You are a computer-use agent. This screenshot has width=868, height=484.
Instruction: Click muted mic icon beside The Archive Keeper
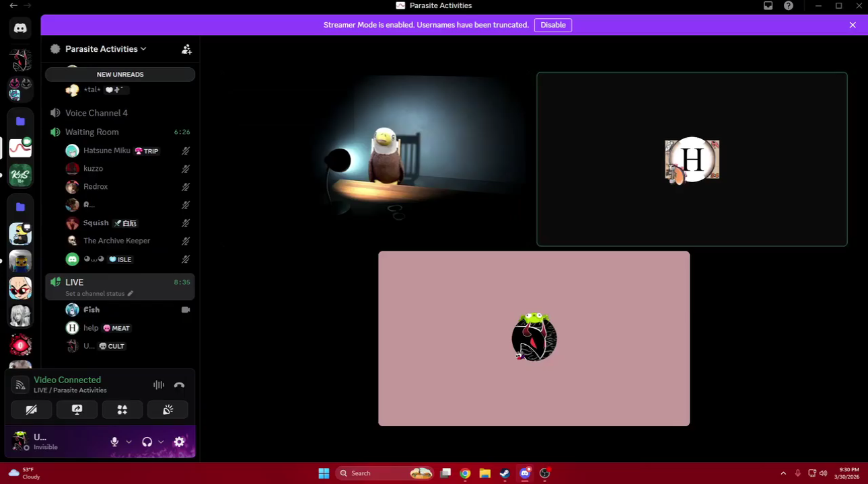(x=186, y=241)
